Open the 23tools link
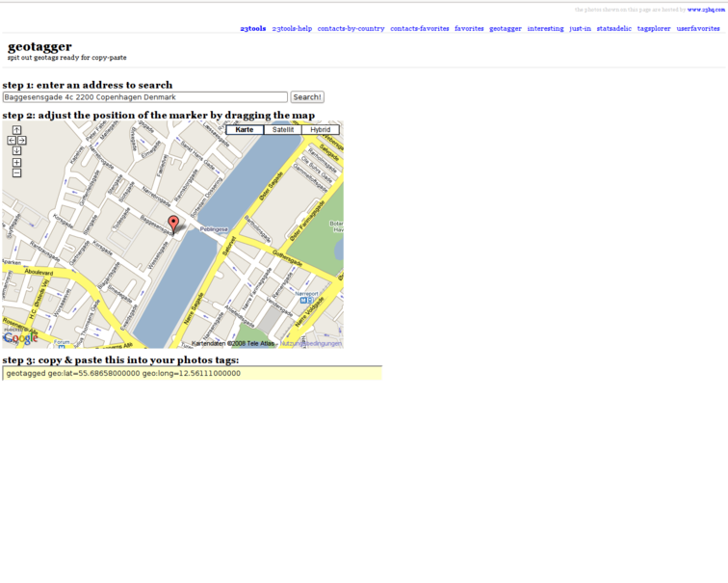The width and height of the screenshot is (728, 583). click(x=253, y=28)
